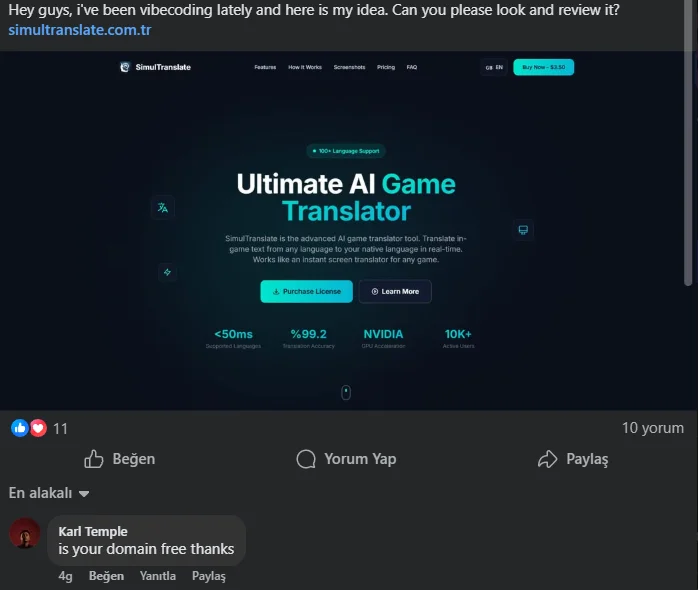Screen dimensions: 698x590
Task: Click the lightning bolt icon
Action: click(x=167, y=272)
